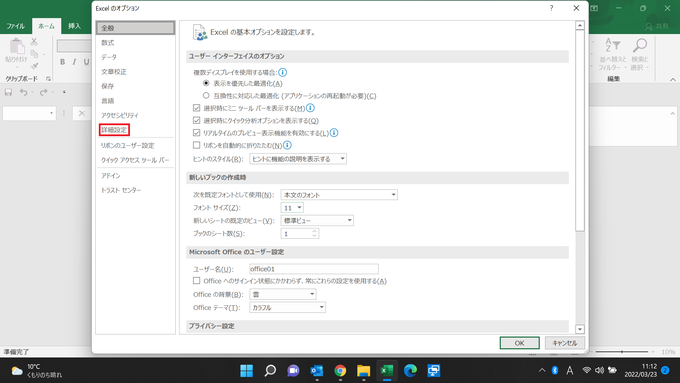680x383 pixels.
Task: Click the taskbar search magnifier icon
Action: [270, 370]
